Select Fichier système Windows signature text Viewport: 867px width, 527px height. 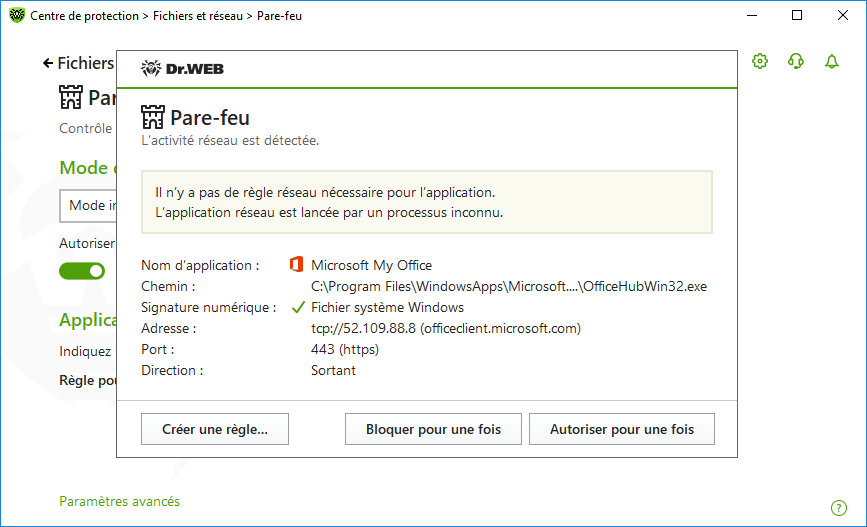pos(387,307)
